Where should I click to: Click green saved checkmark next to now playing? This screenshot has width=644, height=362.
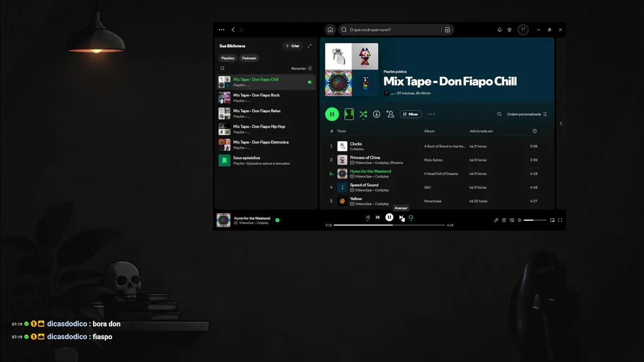click(x=277, y=220)
